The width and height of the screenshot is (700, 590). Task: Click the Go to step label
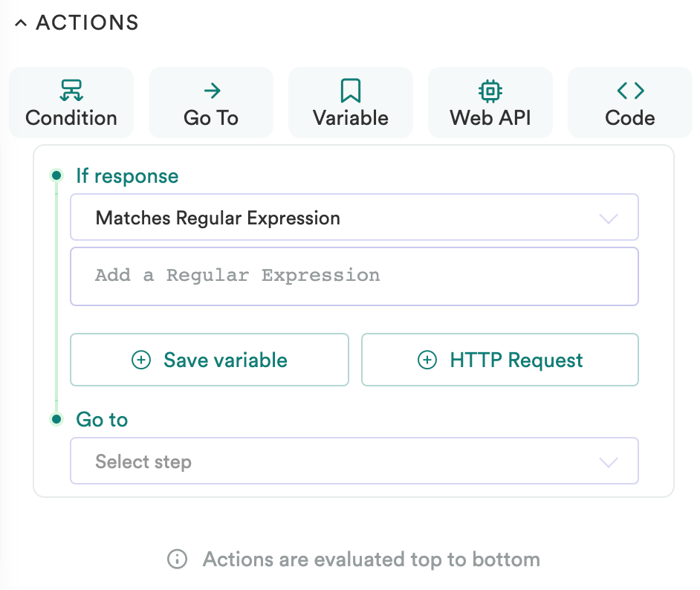click(x=102, y=420)
